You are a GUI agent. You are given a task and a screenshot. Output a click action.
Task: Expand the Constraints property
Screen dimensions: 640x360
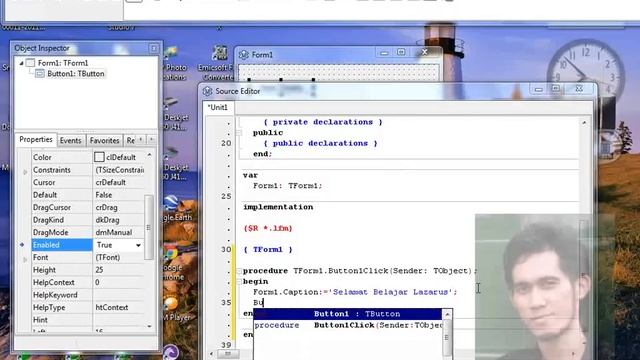[x=25, y=172]
